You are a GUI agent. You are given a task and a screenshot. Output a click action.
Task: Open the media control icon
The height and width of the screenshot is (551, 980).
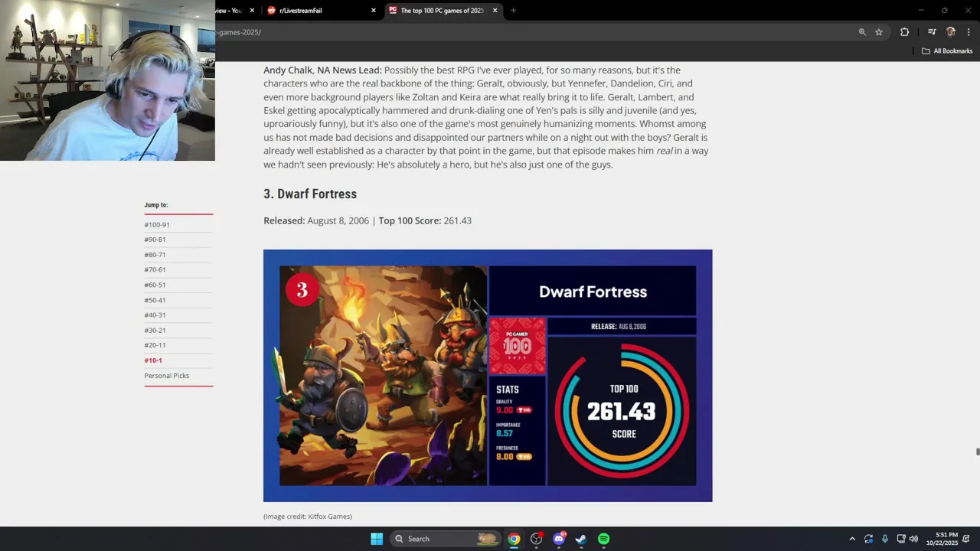(932, 32)
